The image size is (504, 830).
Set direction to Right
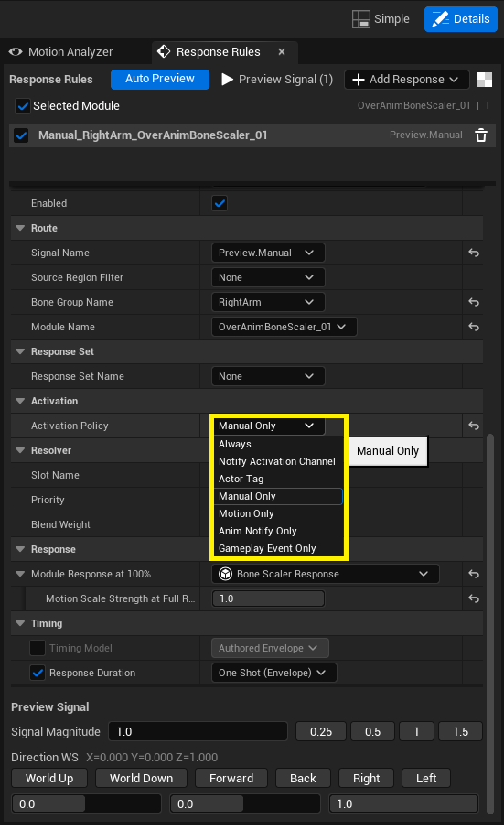(x=367, y=778)
